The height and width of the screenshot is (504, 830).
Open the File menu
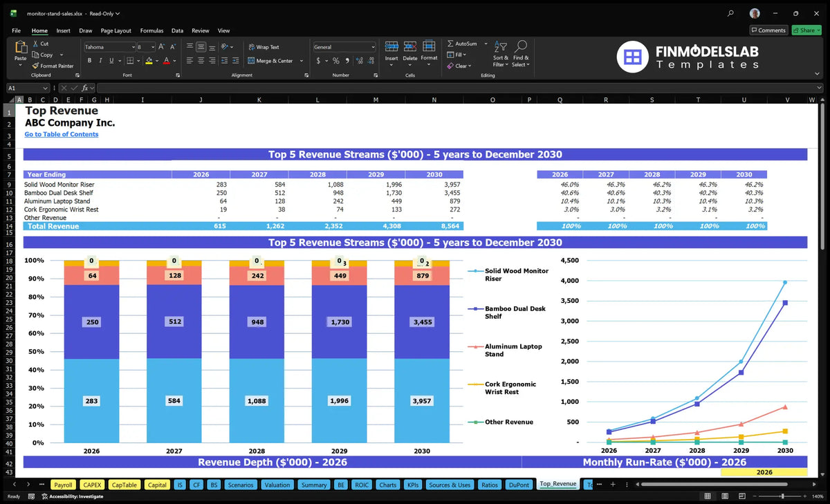click(x=16, y=30)
